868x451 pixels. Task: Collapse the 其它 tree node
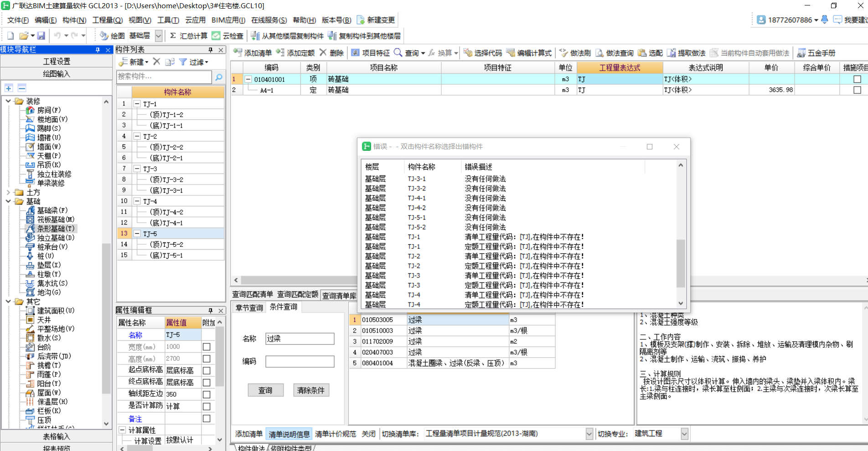click(9, 302)
